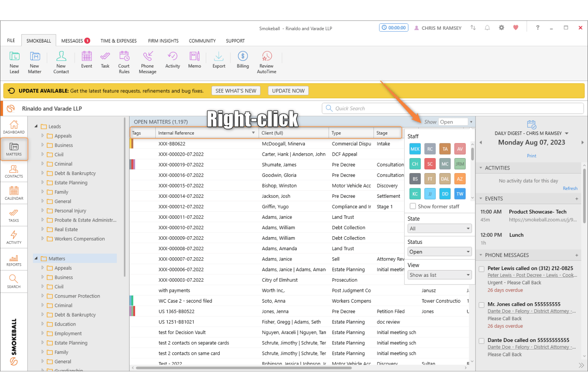Open the View dropdown
The height and width of the screenshot is (392, 588).
tap(440, 275)
